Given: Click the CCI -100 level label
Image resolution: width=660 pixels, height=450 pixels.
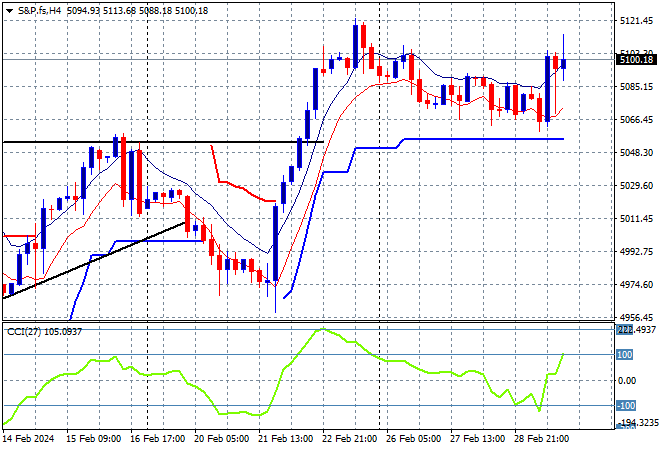Looking at the screenshot, I should pos(626,406).
